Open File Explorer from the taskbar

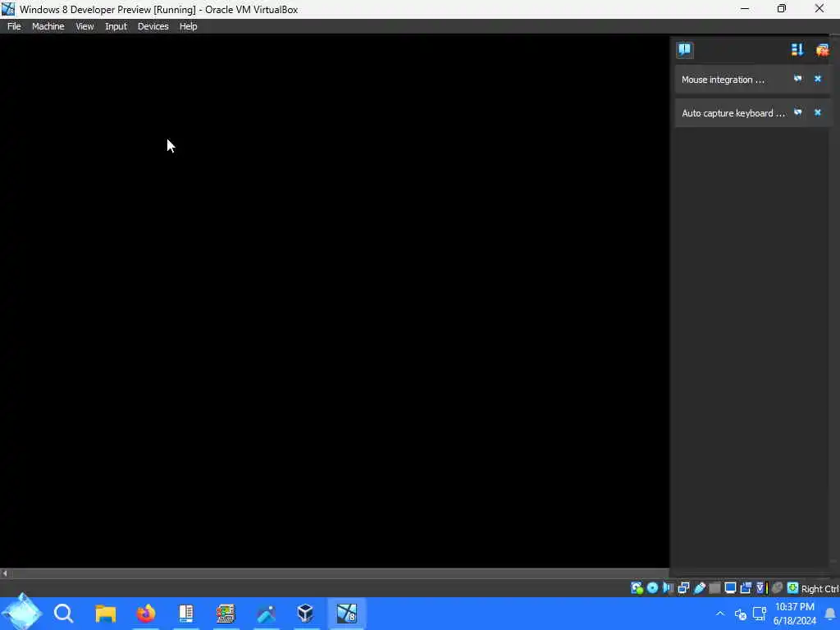coord(106,614)
